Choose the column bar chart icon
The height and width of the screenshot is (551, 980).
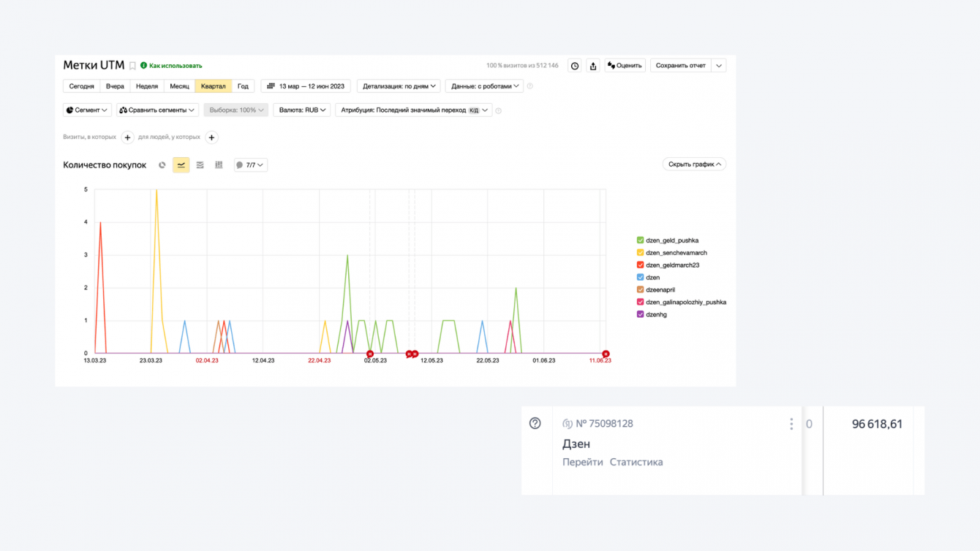[x=219, y=165]
